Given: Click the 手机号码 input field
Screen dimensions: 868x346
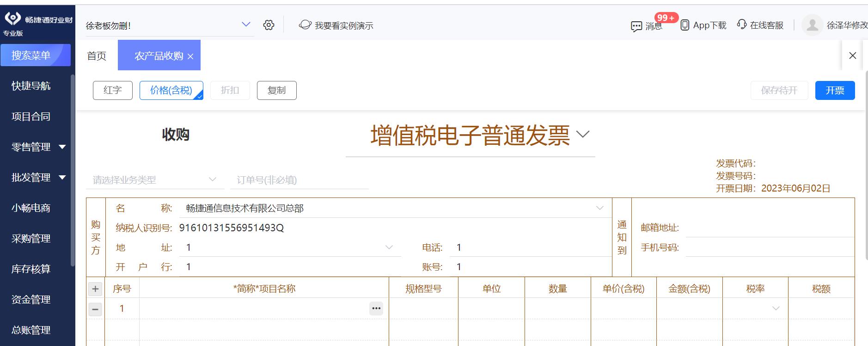Looking at the screenshot, I should point(770,247).
